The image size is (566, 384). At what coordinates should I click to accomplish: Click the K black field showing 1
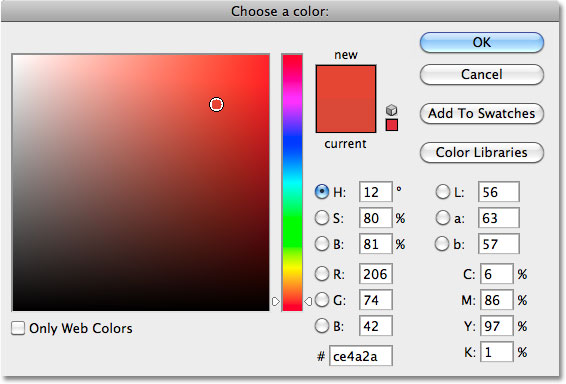click(x=496, y=352)
